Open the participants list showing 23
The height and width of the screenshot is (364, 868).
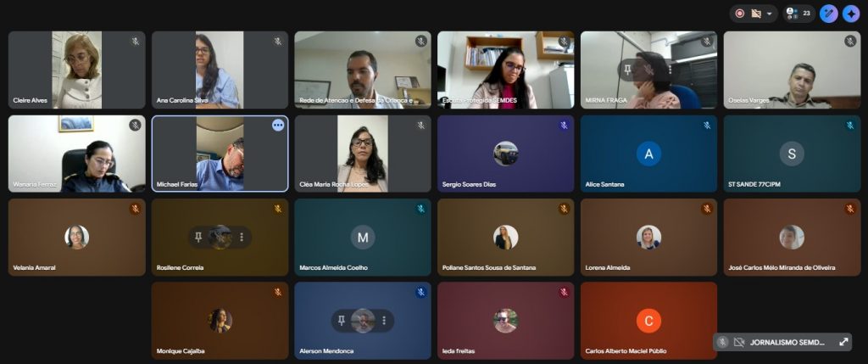(x=798, y=14)
